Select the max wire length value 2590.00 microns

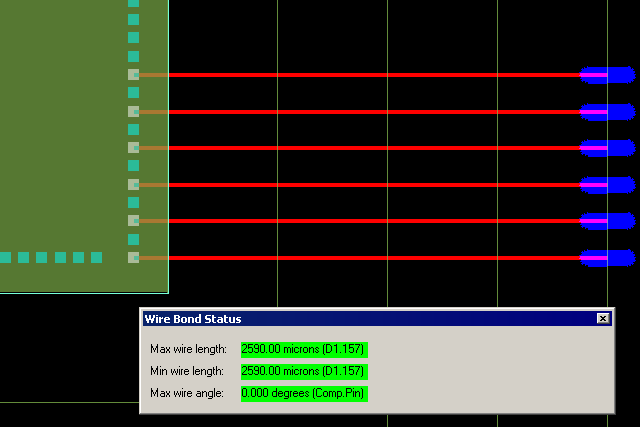(304, 349)
